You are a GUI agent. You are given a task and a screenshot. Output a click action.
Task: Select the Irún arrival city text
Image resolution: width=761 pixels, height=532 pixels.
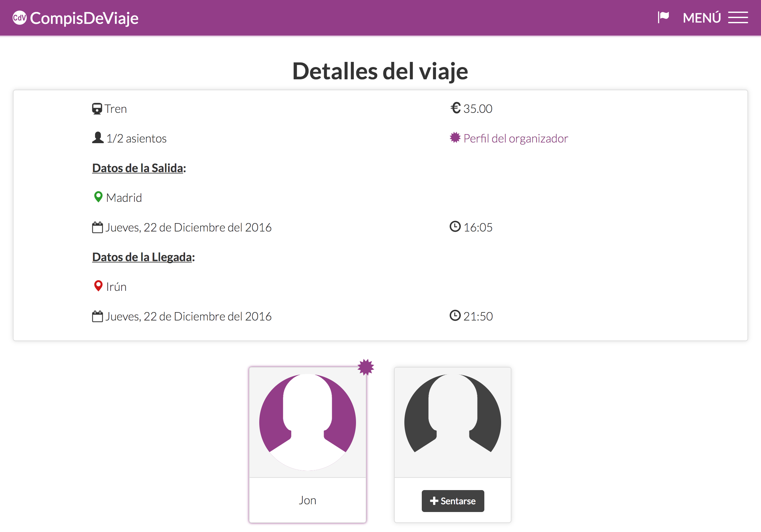pyautogui.click(x=116, y=286)
